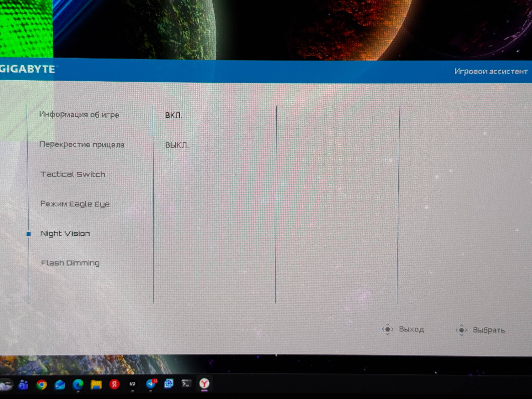This screenshot has width=532, height=399.
Task: Open Microsoft Edge from the taskbar
Action: pyautogui.click(x=78, y=384)
